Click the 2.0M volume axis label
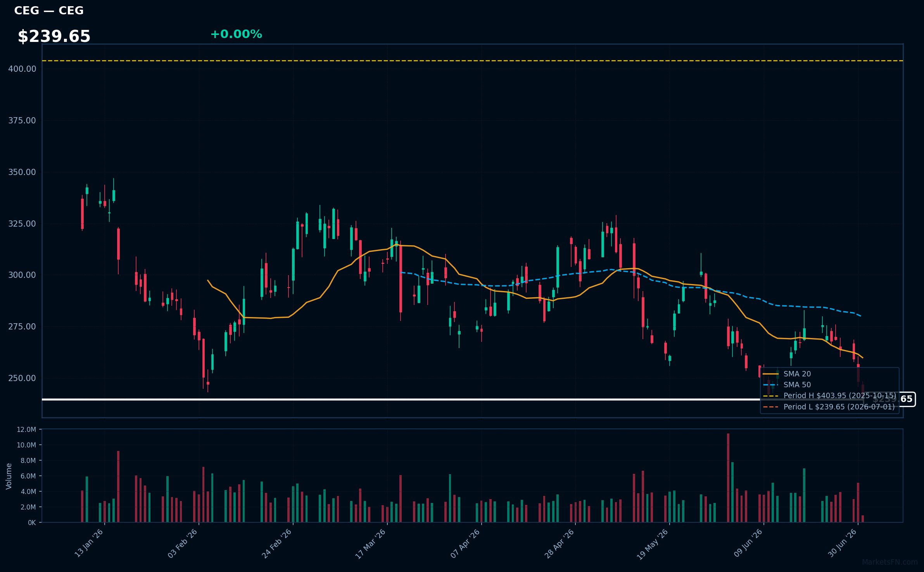 [28, 507]
